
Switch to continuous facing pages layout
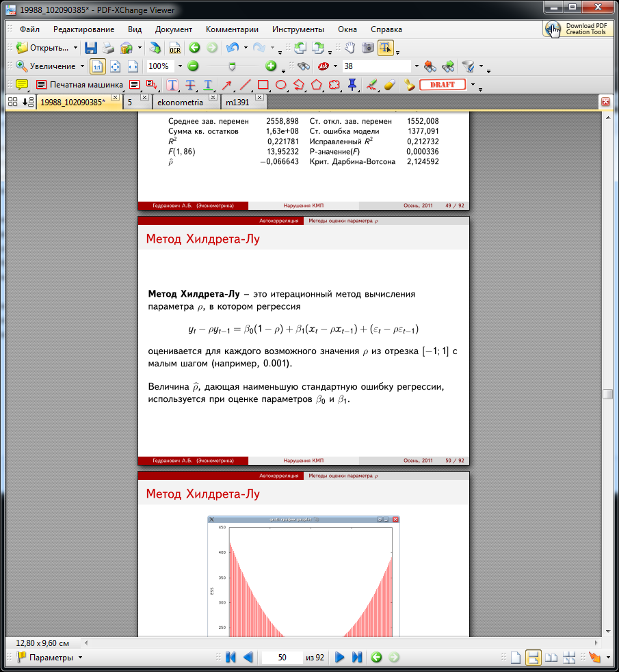(x=569, y=658)
